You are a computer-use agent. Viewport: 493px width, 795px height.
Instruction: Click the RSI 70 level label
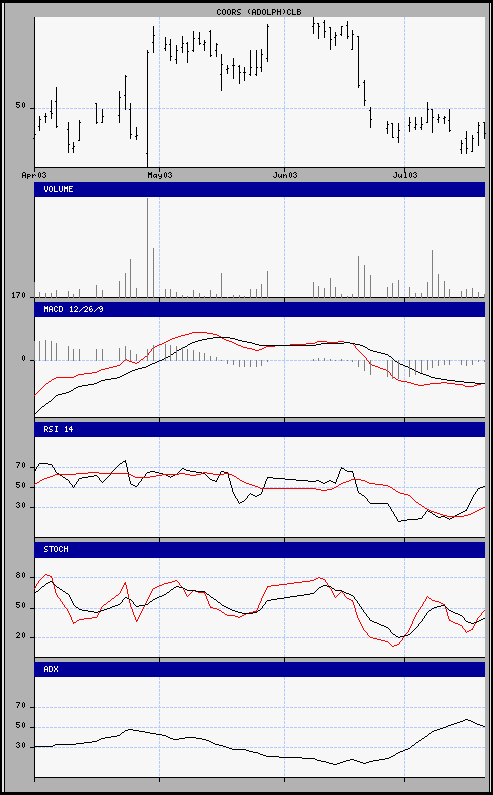(x=21, y=465)
